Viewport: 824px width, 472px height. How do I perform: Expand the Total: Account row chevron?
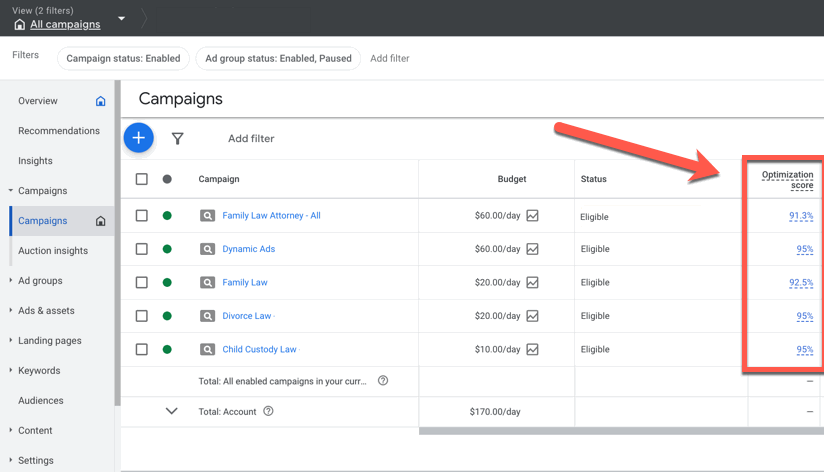pyautogui.click(x=171, y=411)
